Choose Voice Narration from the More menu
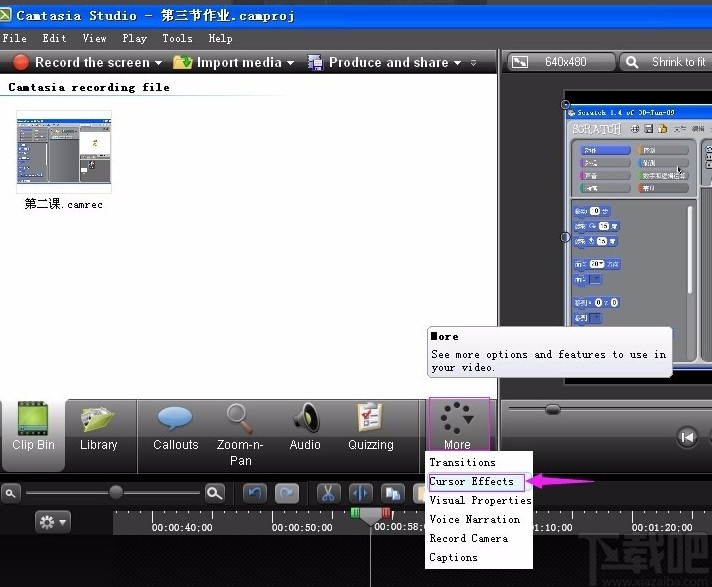Screen dimensions: 712x587 click(475, 519)
